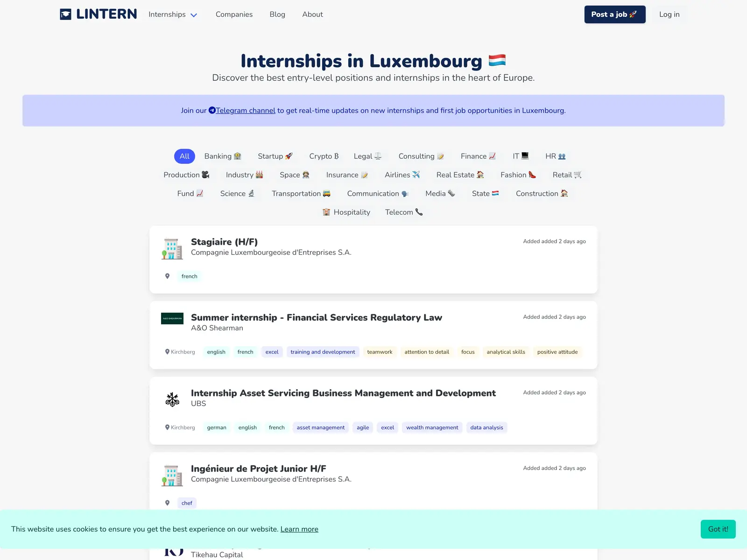Click the Post a job button

[x=615, y=14]
